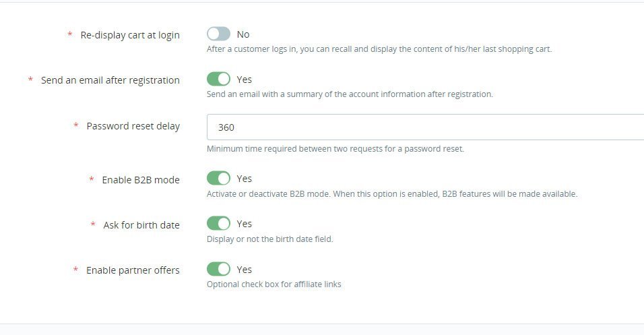Viewport: 644px width, 335px height.
Task: Click the help text about password reset requests
Action: 335,149
